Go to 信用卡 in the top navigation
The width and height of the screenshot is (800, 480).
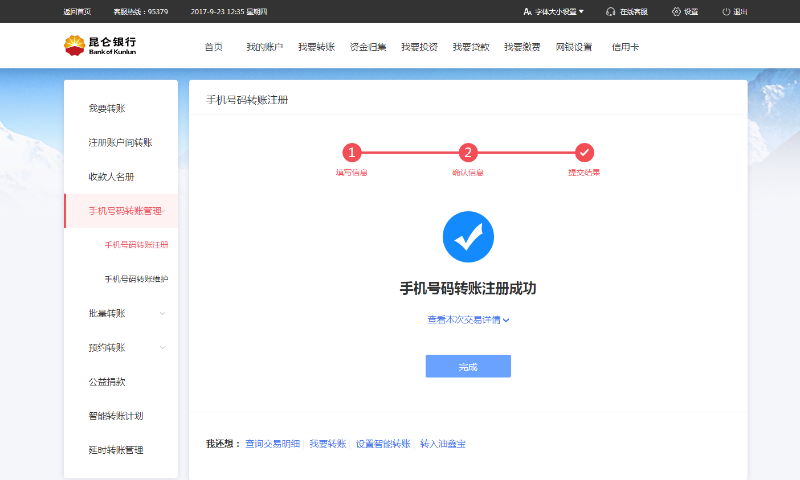tap(624, 47)
